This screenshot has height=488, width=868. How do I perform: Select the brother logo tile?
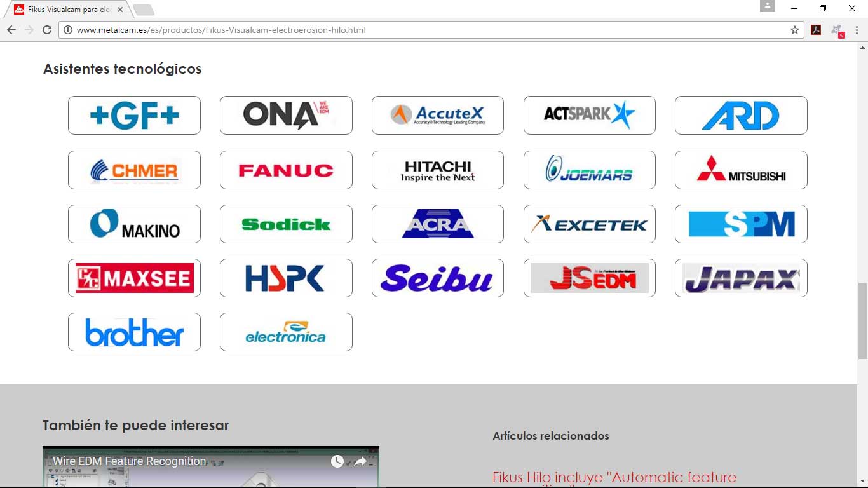click(x=134, y=332)
